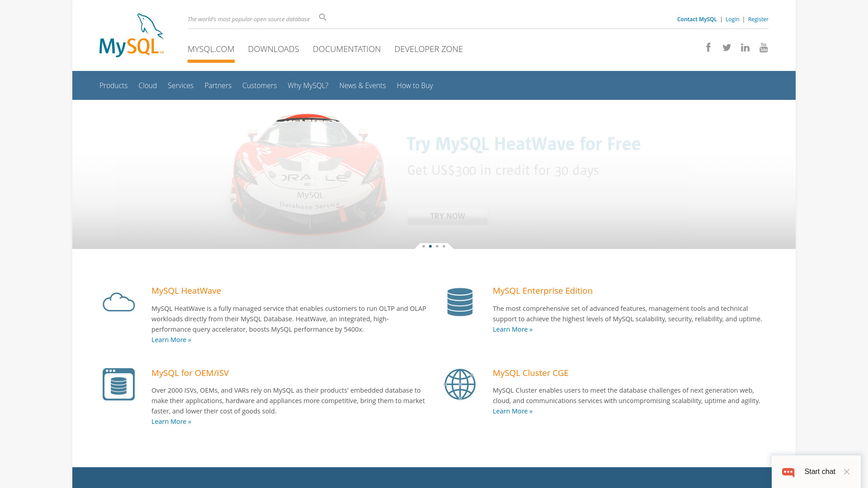Screen dimensions: 868x488
Task: Click the MySQL dolphin logo
Action: (132, 35)
